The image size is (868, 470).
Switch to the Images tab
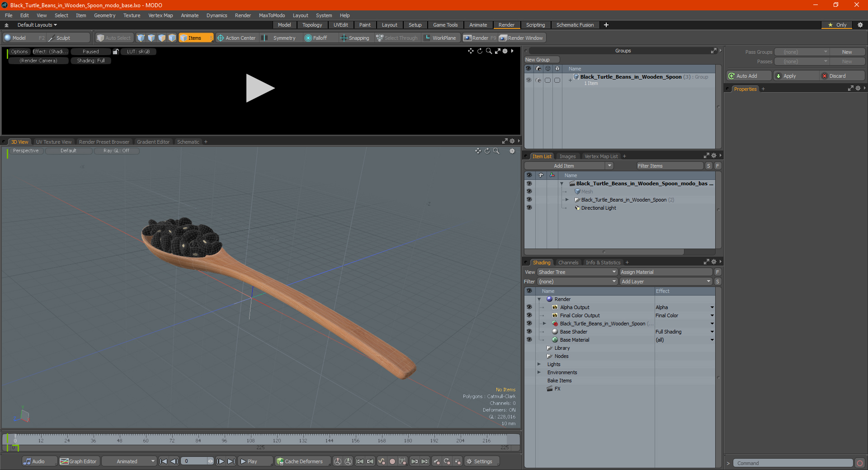coord(567,156)
